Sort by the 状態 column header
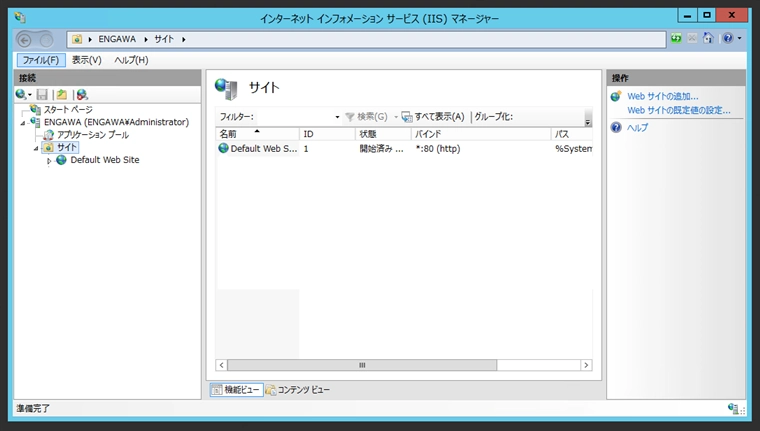The image size is (760, 431). (x=383, y=134)
